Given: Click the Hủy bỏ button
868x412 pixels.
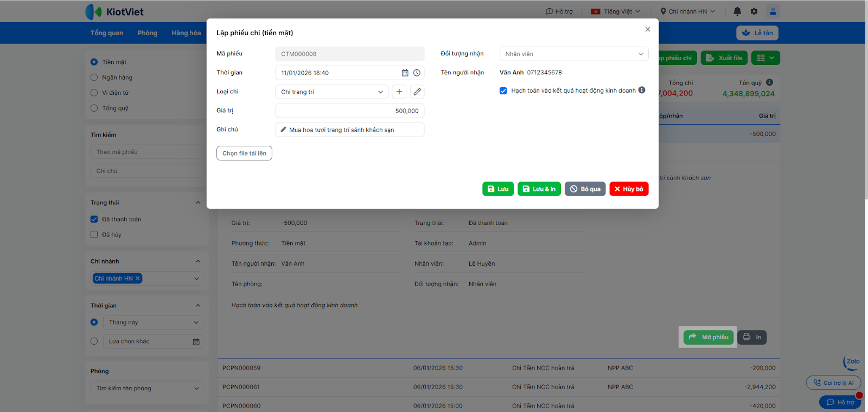Looking at the screenshot, I should click(629, 189).
